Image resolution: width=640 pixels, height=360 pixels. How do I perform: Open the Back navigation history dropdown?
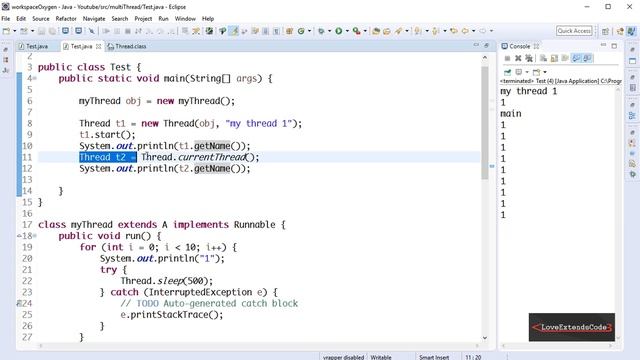(x=473, y=31)
